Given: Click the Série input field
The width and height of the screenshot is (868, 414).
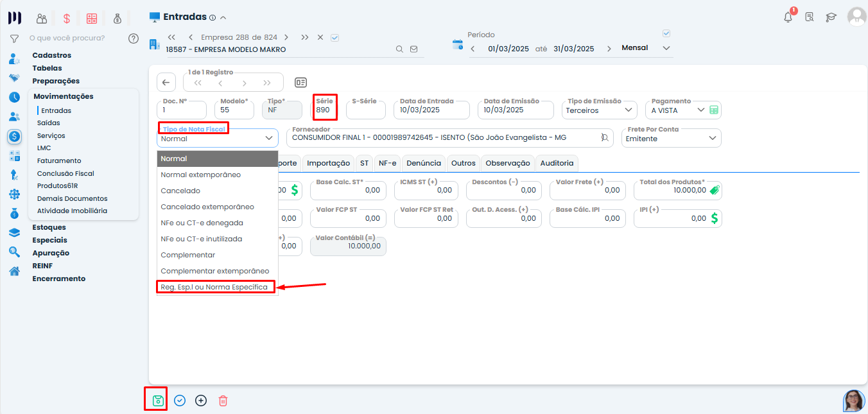Looking at the screenshot, I should [x=325, y=110].
